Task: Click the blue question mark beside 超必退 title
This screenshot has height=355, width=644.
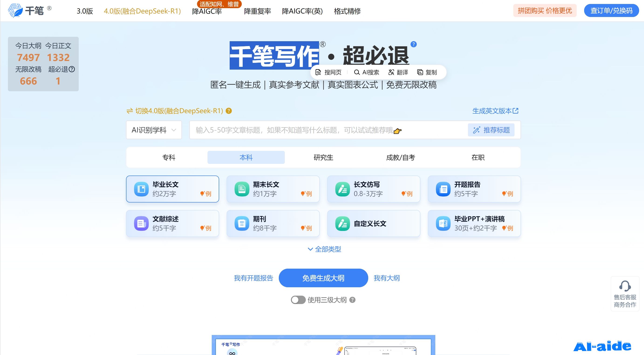Action: pyautogui.click(x=414, y=44)
